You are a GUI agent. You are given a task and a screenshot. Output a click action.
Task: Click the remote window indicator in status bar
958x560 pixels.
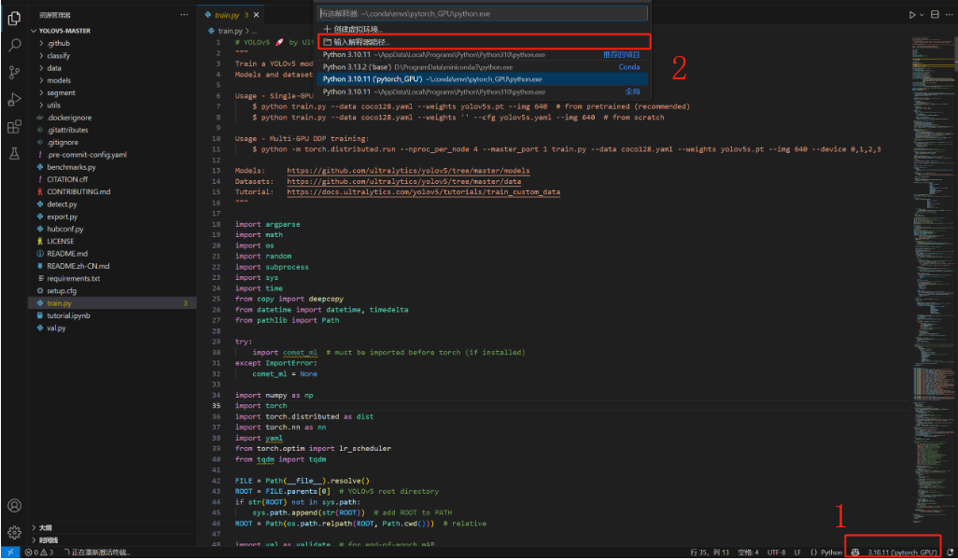coord(10,552)
